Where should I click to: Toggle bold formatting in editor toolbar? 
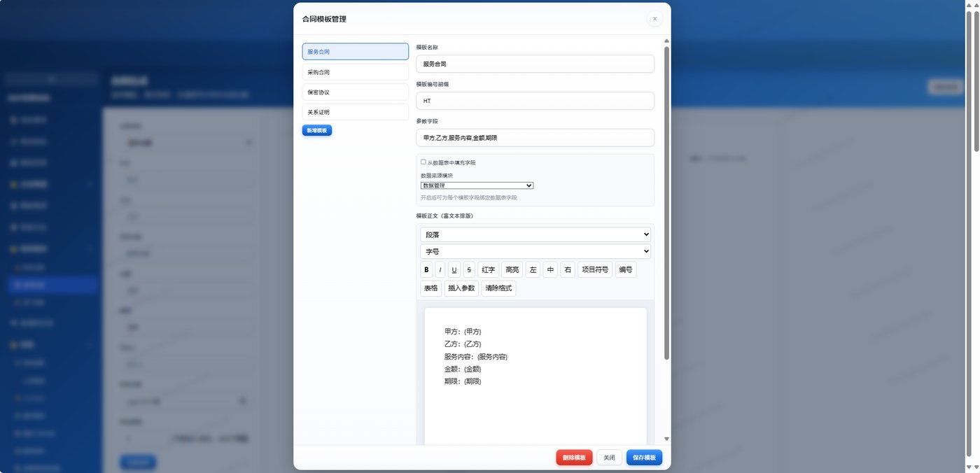coord(426,270)
